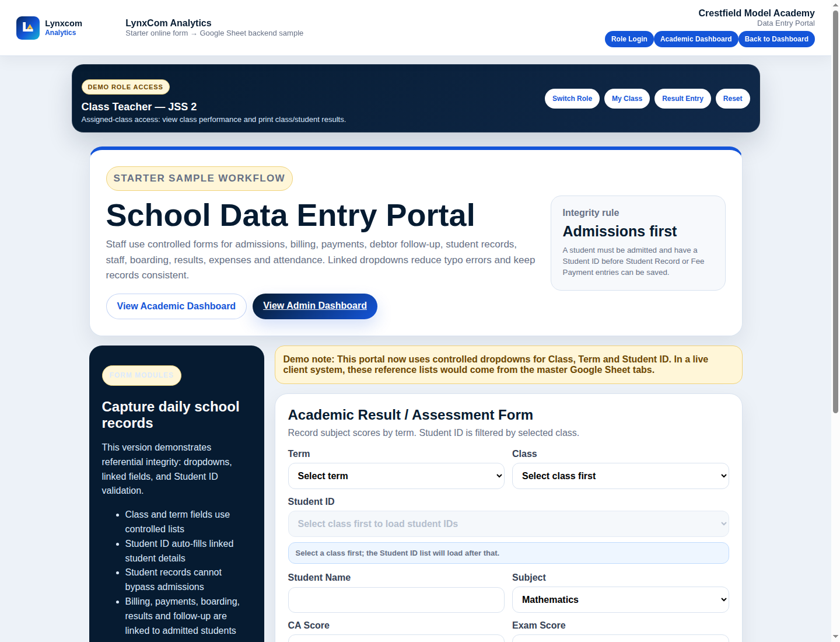Click the STARTER SAMPLE WORKFLOW badge

199,179
